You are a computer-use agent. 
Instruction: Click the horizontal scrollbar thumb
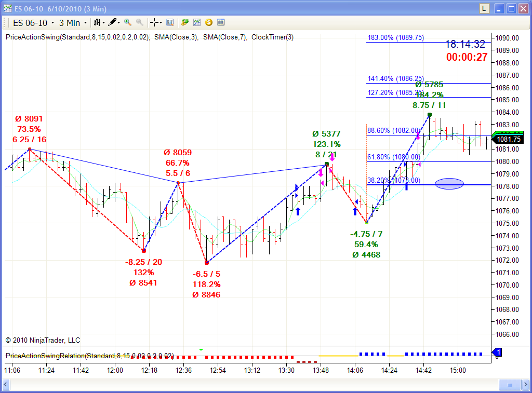pyautogui.click(x=510, y=385)
